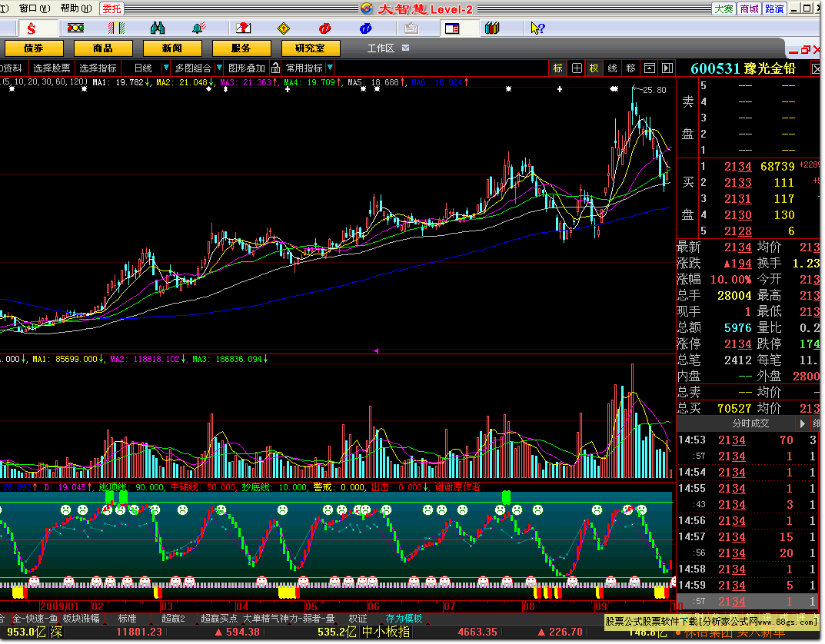Click the 委托 trading button

[111, 9]
